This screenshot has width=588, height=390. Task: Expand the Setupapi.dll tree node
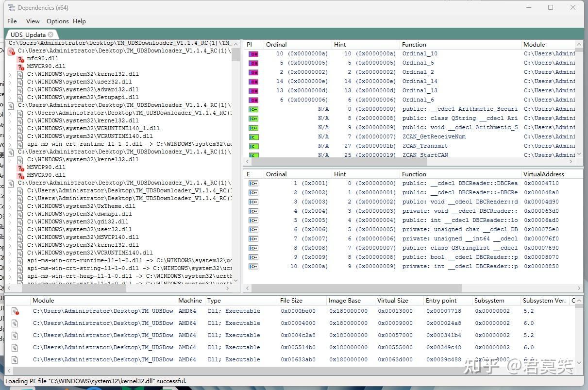10,97
